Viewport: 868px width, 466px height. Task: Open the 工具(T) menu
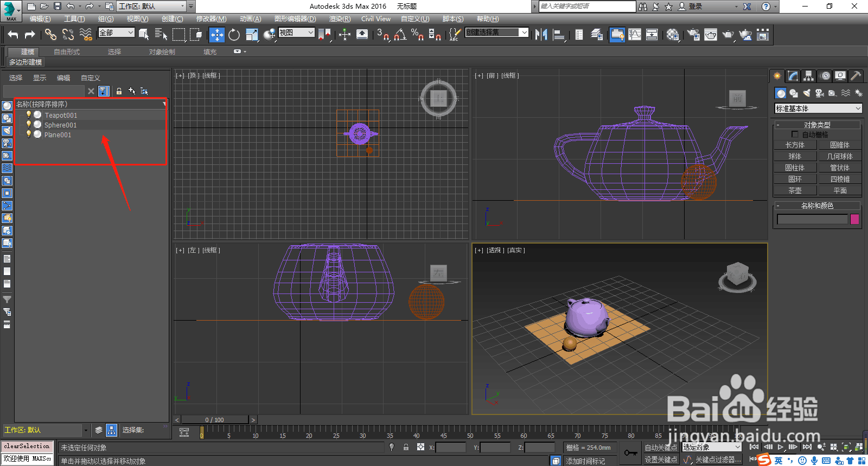pyautogui.click(x=74, y=18)
